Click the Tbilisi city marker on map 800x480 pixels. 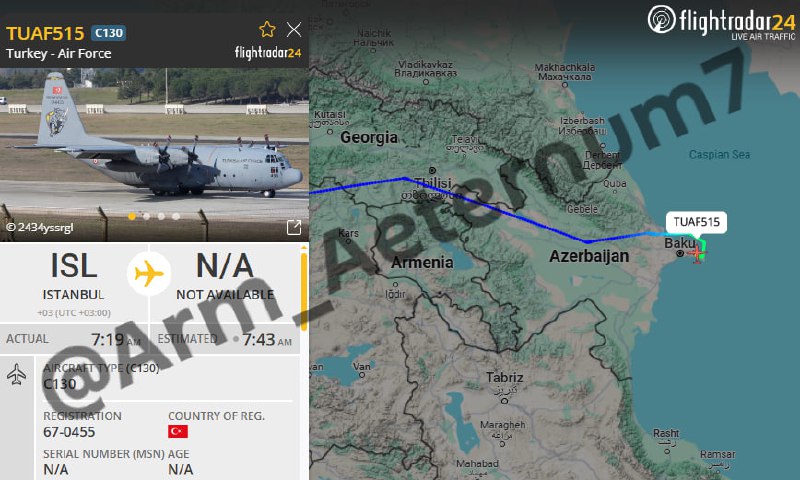coord(432,170)
